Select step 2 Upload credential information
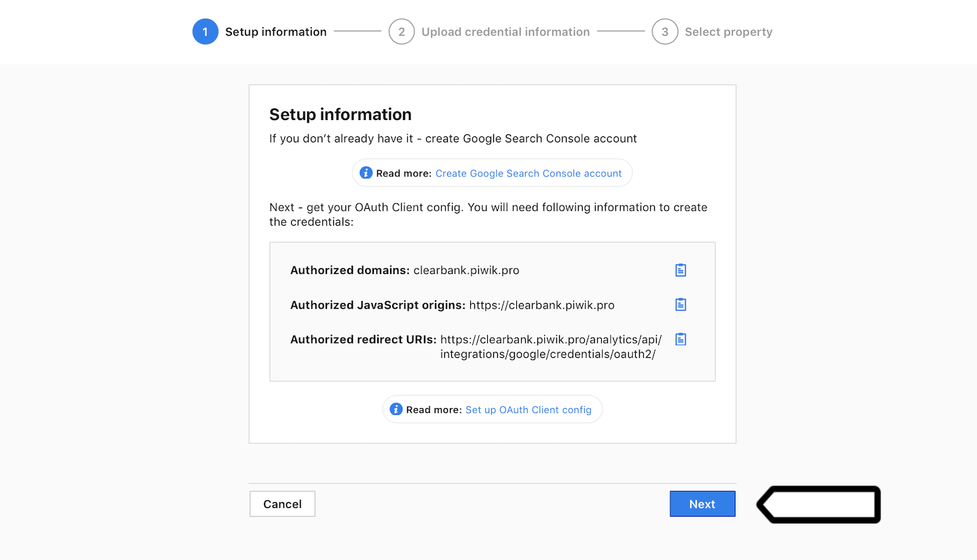 [x=489, y=32]
